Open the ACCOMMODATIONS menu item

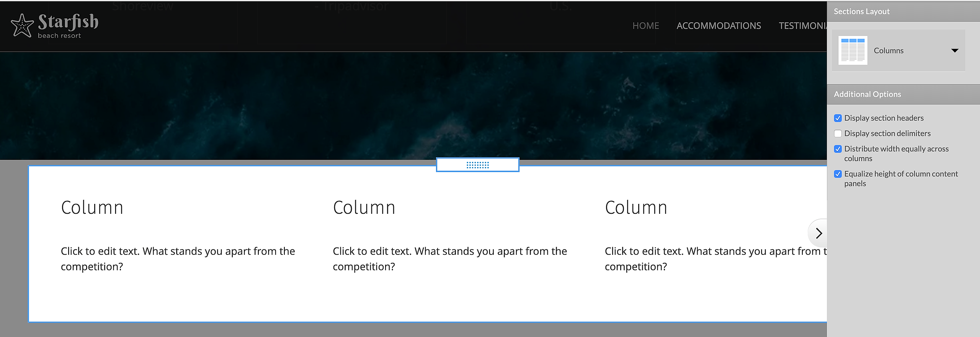719,26
